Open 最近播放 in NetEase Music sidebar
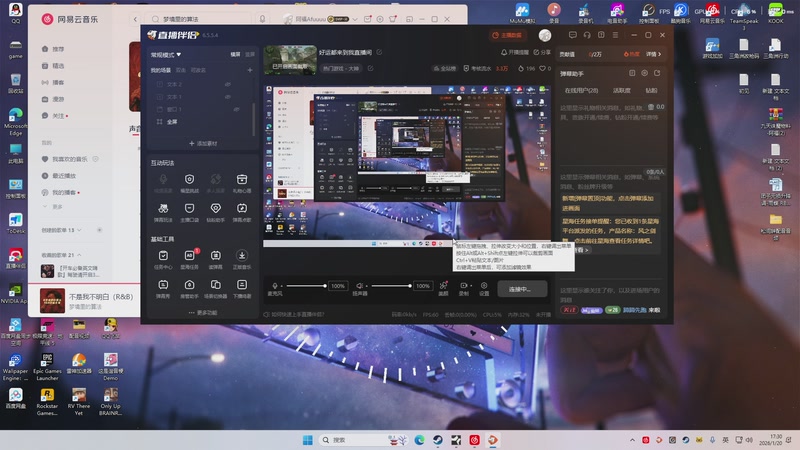800x450 pixels. pos(59,176)
